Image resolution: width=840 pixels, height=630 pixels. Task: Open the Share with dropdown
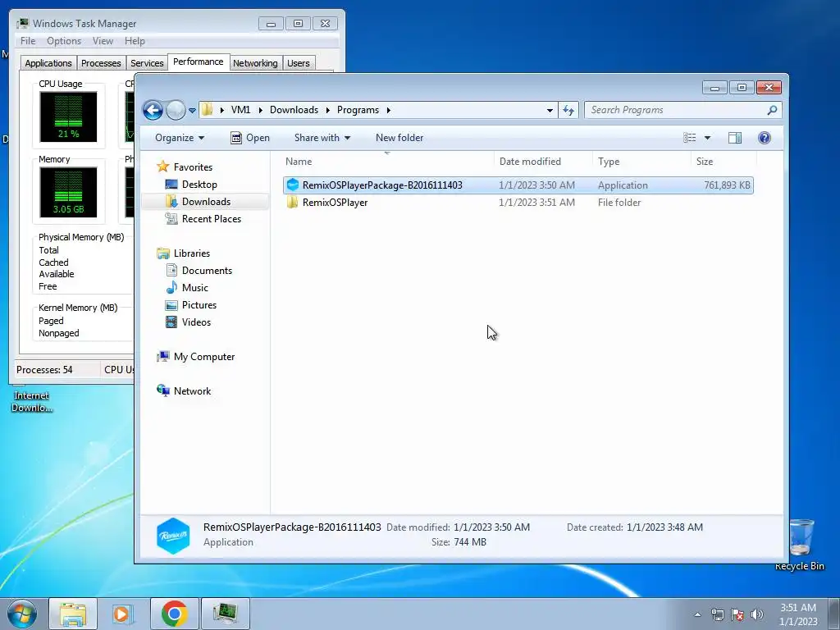tap(322, 138)
